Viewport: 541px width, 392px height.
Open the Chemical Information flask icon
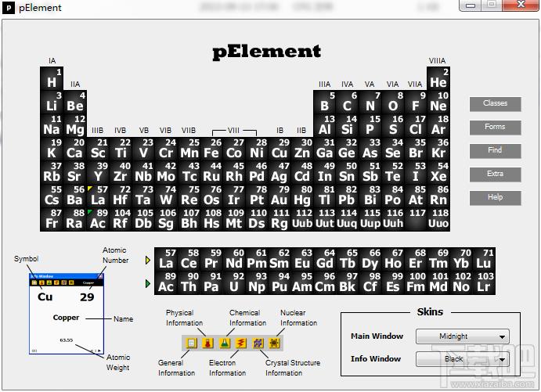[x=225, y=343]
